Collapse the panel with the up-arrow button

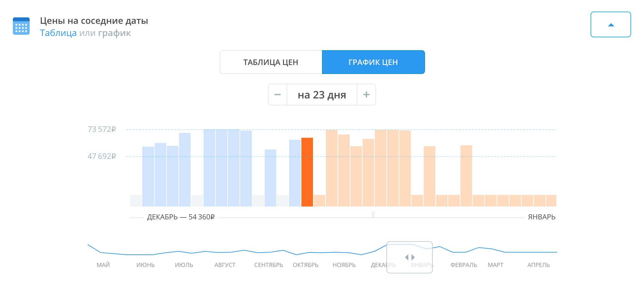[x=611, y=24]
